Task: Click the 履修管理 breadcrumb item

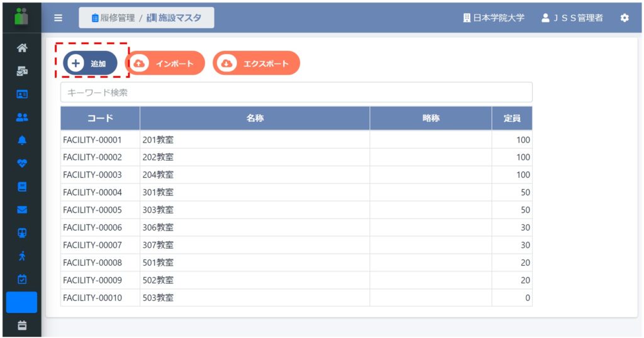Action: tap(113, 18)
